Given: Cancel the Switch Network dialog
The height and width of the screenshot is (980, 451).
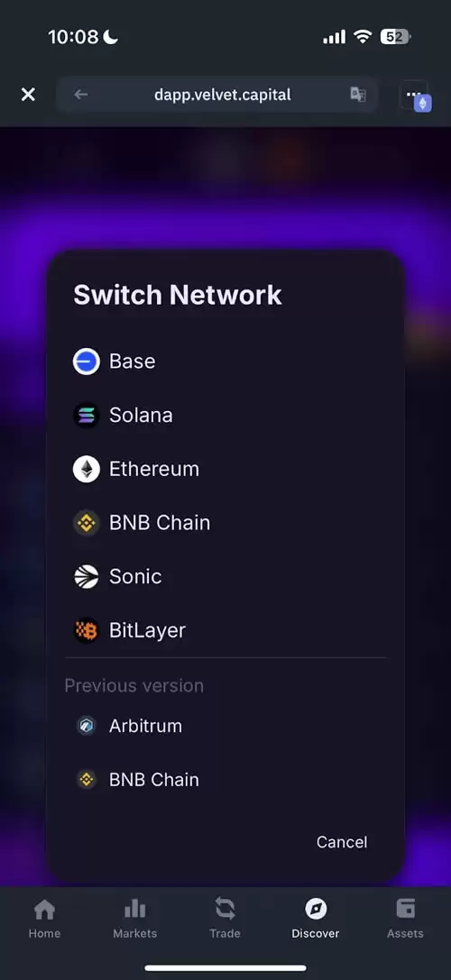Looking at the screenshot, I should coord(342,842).
